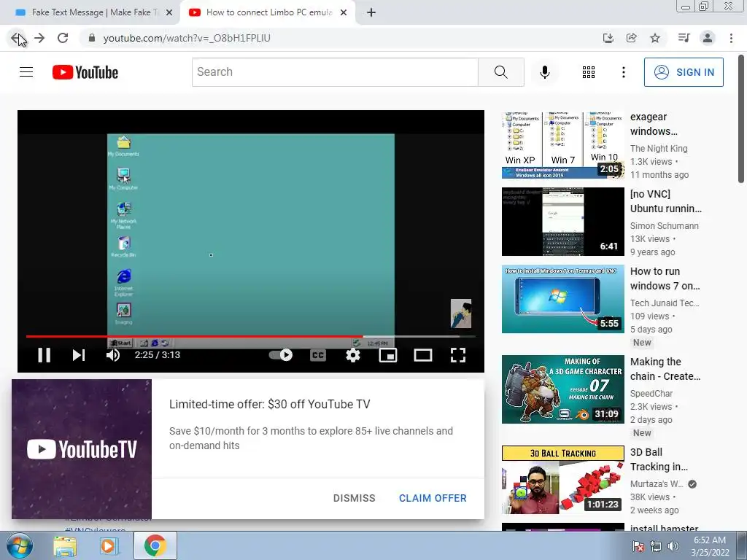Select the How to connect Limbo tab
Screen dimensions: 747x560
coord(267,12)
